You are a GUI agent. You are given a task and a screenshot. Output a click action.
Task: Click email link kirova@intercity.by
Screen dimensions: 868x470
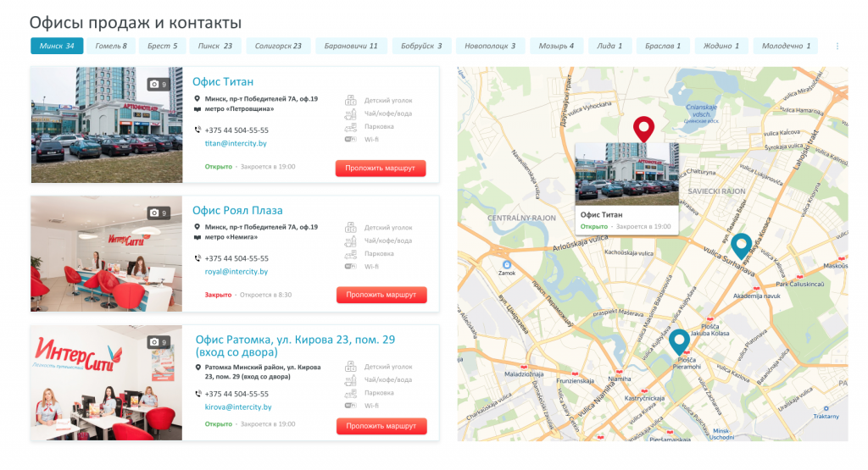click(238, 406)
